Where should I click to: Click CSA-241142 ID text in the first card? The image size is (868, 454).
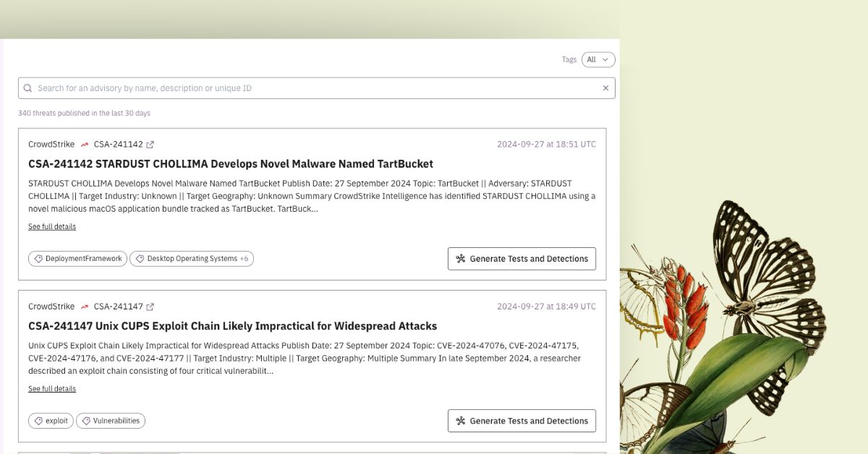pyautogui.click(x=119, y=145)
